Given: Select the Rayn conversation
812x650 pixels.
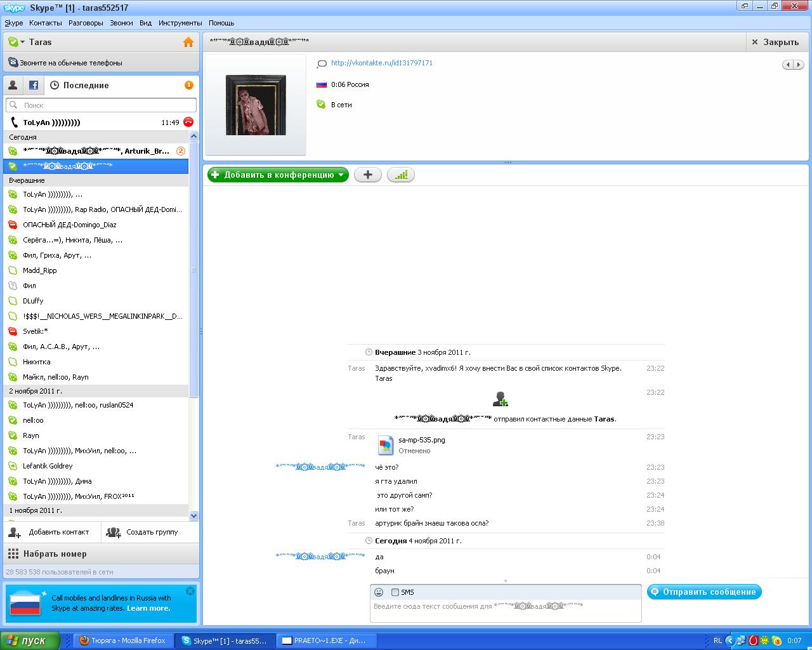Looking at the screenshot, I should pos(96,435).
